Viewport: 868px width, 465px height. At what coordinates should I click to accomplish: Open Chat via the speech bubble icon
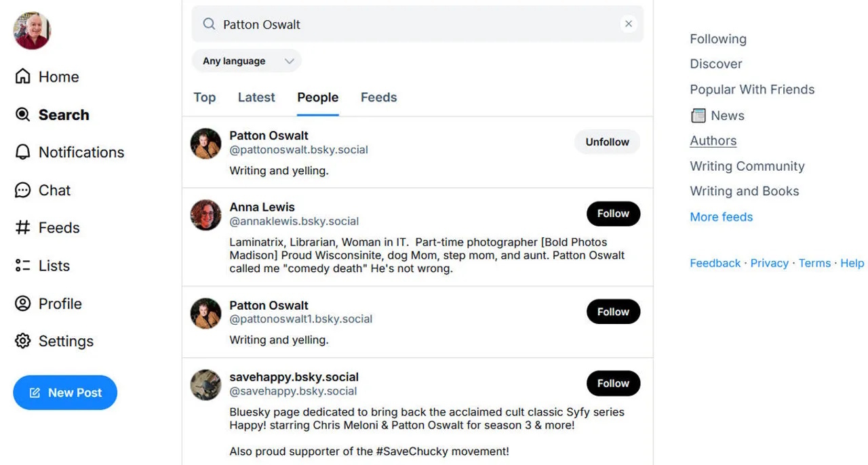click(23, 190)
